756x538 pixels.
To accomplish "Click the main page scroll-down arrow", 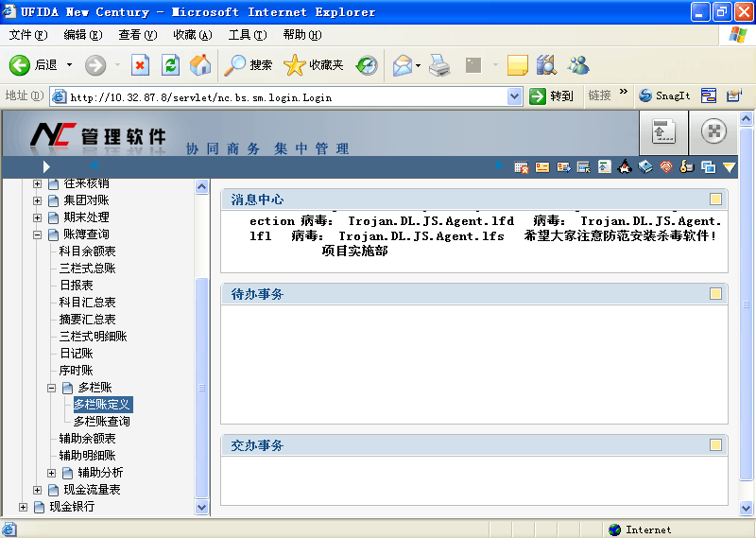I will point(746,508).
